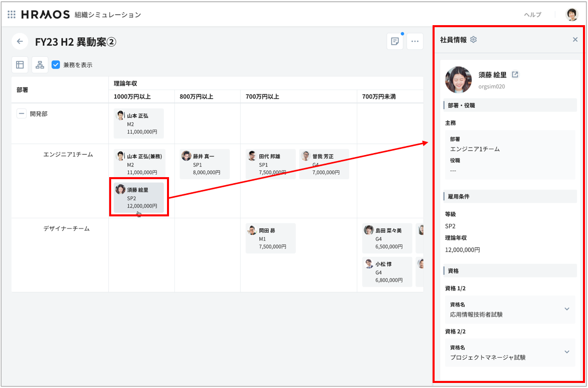
Task: Open 須藤 絵里 profile external link icon
Action: coord(515,74)
